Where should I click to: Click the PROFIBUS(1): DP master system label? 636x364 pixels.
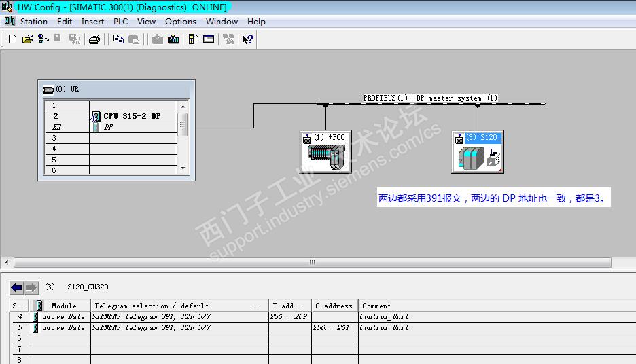click(430, 98)
